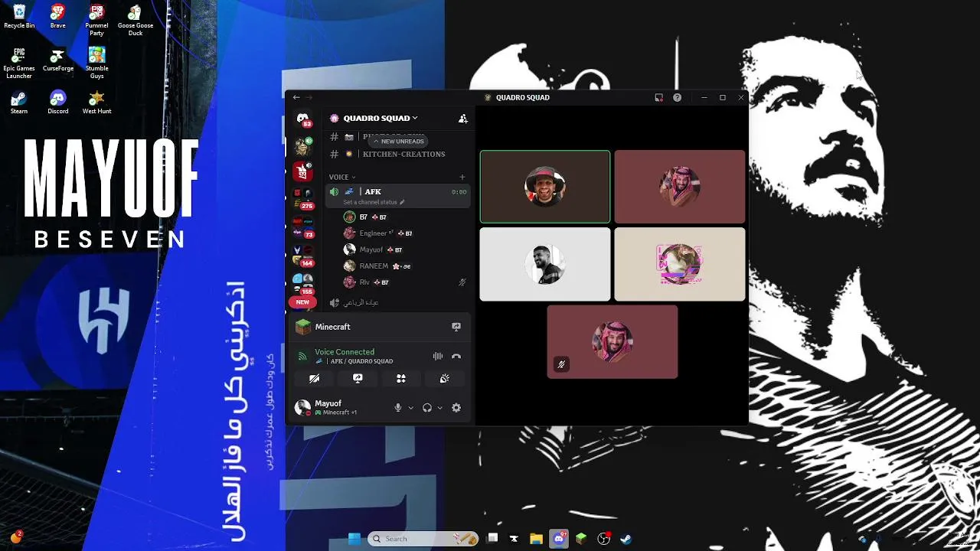This screenshot has width=980, height=551.
Task: Open Discord desktop shortcut
Action: click(58, 103)
